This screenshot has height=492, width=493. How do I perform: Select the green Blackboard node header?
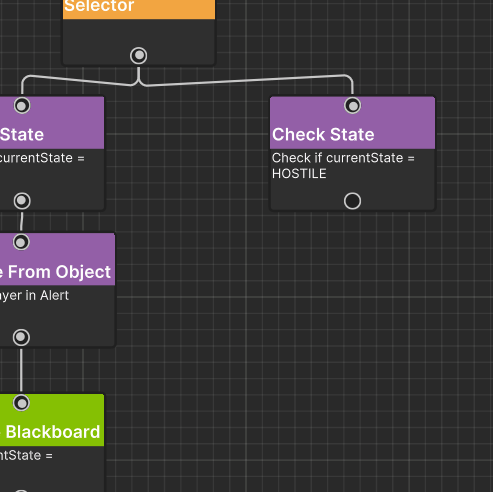(52, 420)
